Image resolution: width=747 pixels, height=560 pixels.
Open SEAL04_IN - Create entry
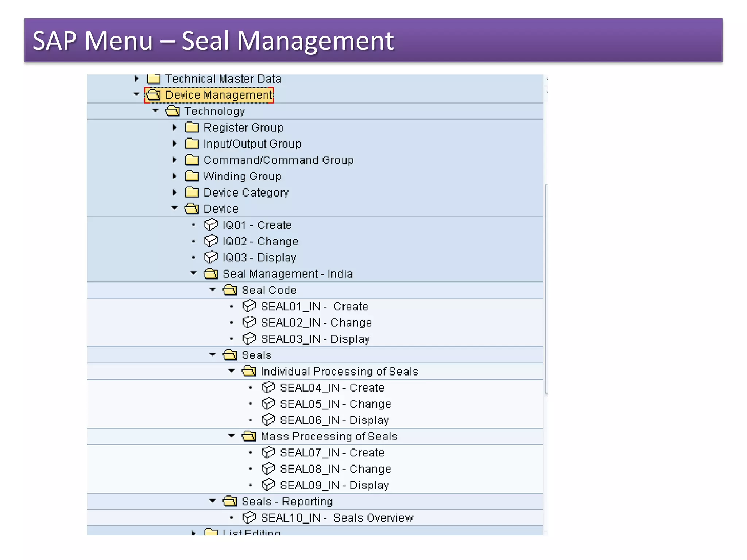[x=332, y=388]
